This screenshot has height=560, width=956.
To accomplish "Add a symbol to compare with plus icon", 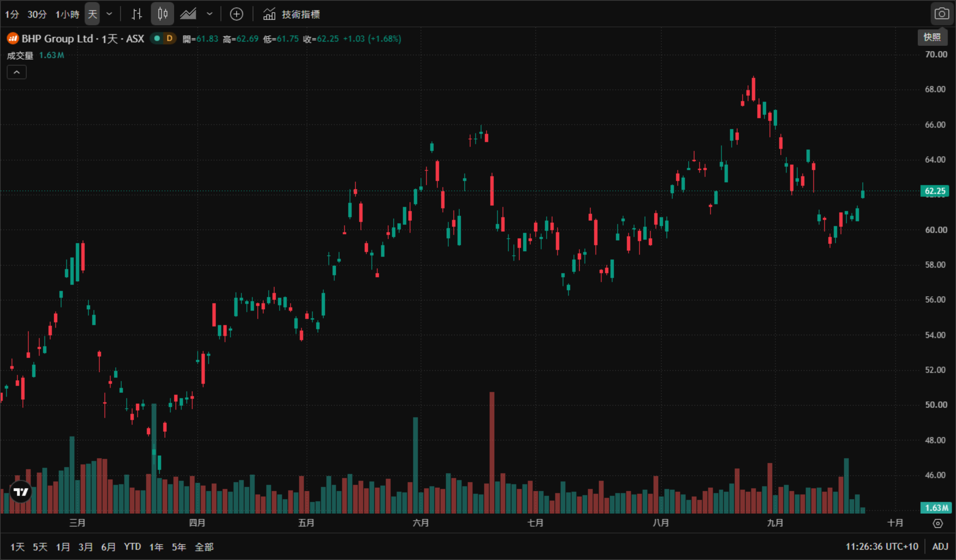I will 236,14.
